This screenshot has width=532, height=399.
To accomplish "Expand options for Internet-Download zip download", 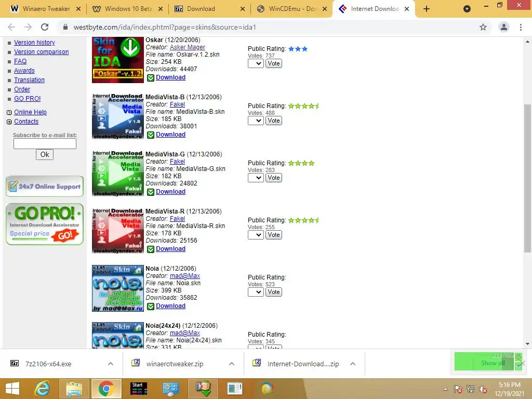I will (353, 364).
